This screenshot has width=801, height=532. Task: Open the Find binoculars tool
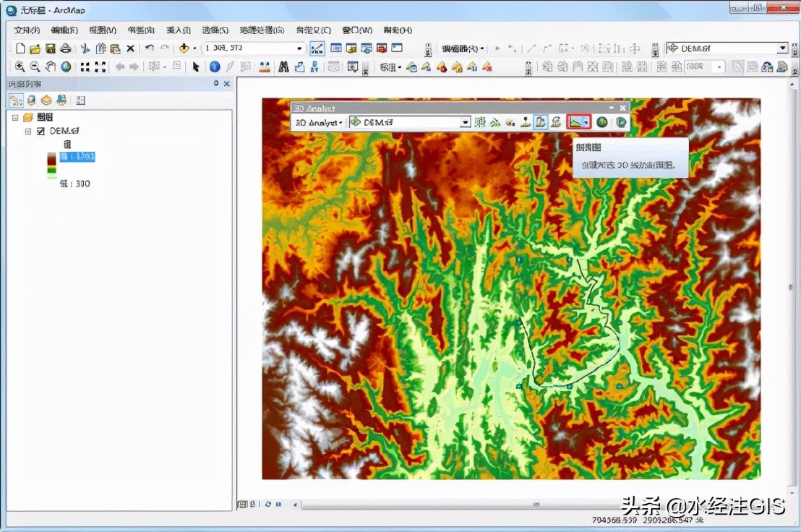point(283,67)
